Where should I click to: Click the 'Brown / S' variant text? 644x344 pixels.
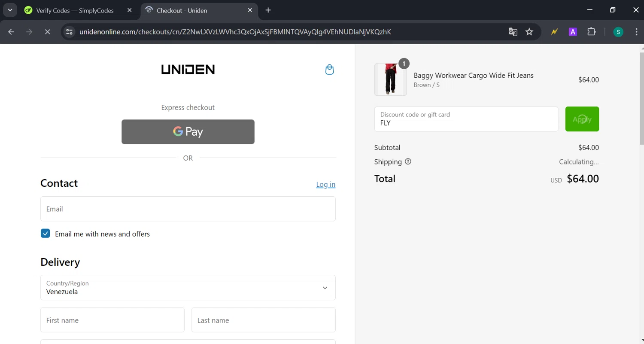click(x=426, y=85)
